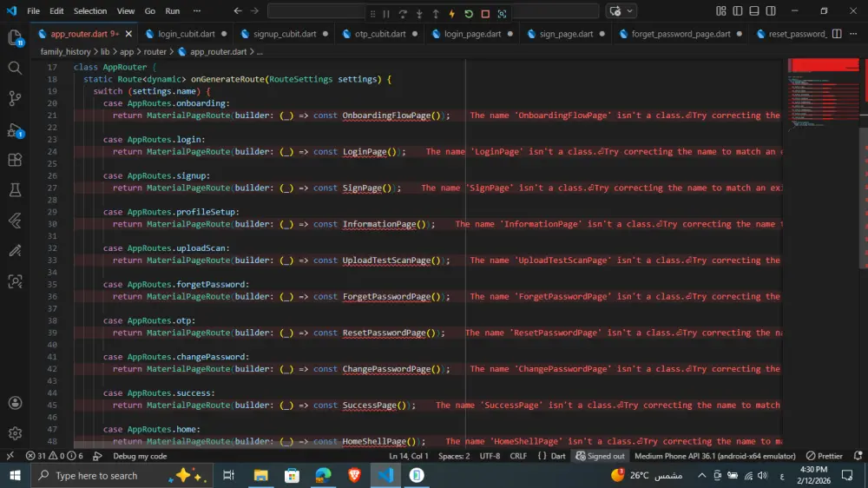Open the File menu
868x488 pixels.
point(33,10)
